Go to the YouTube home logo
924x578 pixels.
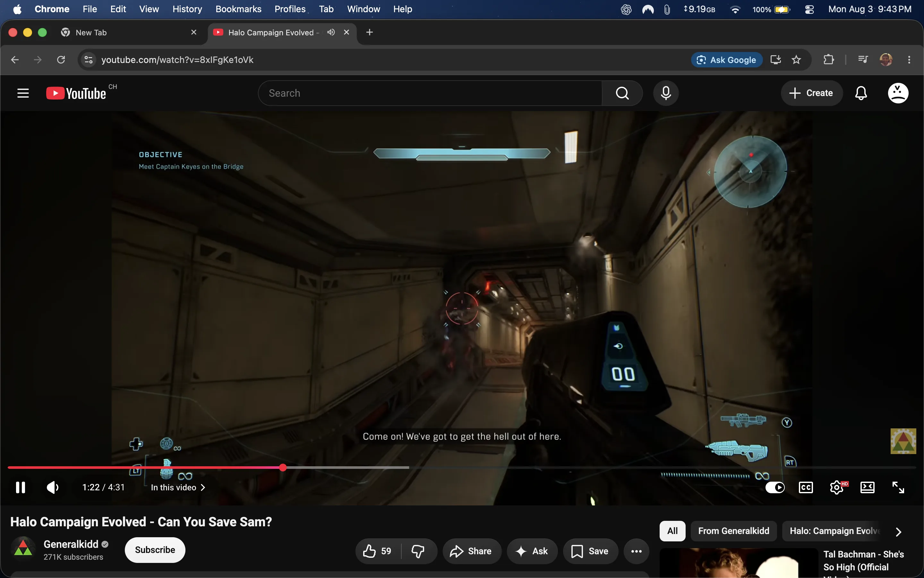[76, 93]
